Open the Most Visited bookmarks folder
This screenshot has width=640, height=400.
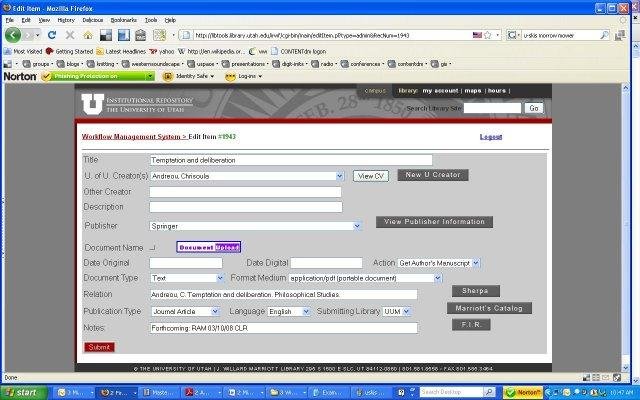click(23, 51)
